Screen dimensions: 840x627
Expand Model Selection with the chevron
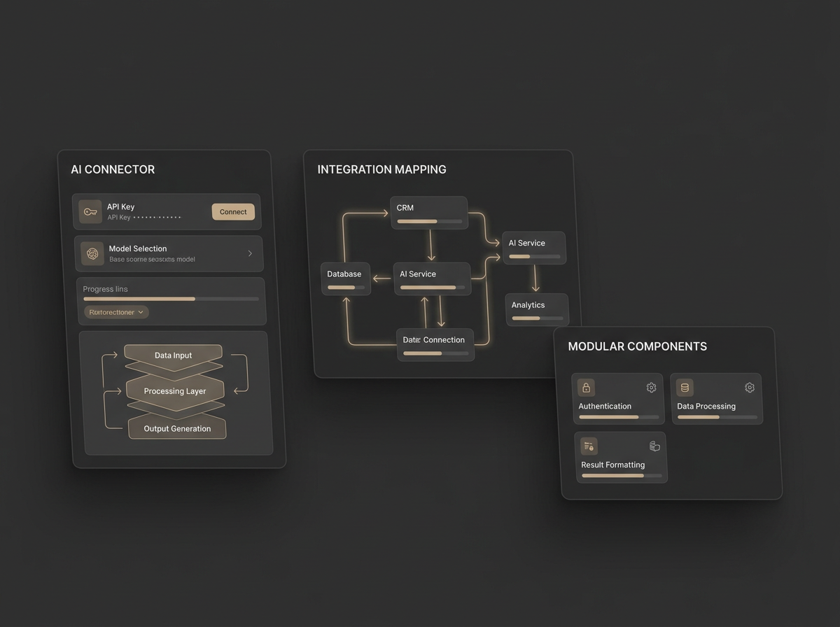250,253
